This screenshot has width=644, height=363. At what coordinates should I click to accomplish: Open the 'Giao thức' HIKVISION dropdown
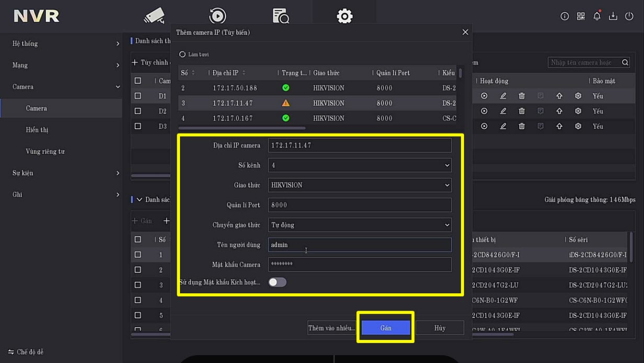[359, 185]
